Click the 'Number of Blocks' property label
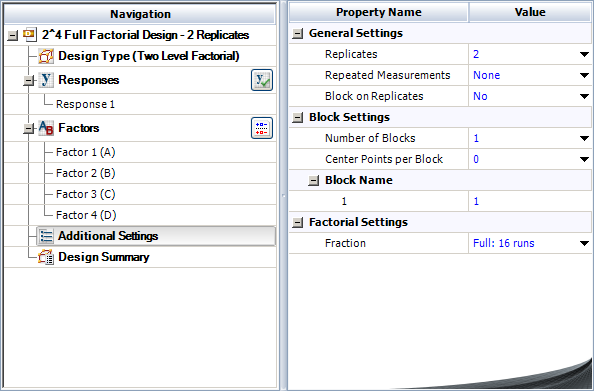 [x=370, y=138]
